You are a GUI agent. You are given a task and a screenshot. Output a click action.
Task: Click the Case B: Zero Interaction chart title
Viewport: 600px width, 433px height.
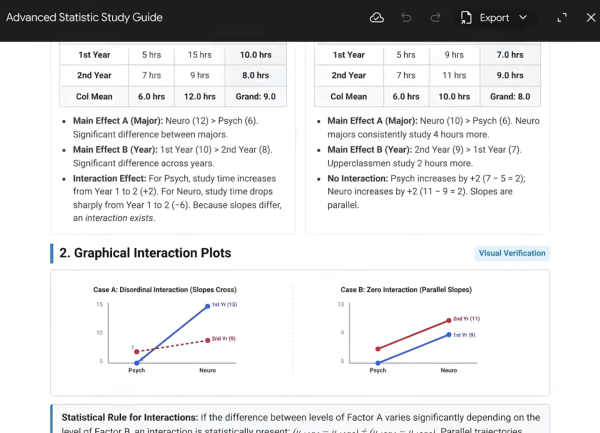tap(406, 290)
